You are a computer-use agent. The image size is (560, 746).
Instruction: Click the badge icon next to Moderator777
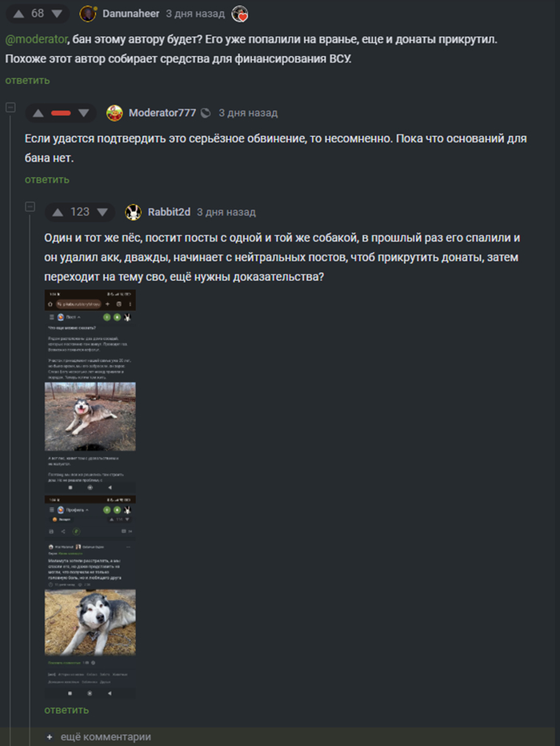[x=206, y=113]
